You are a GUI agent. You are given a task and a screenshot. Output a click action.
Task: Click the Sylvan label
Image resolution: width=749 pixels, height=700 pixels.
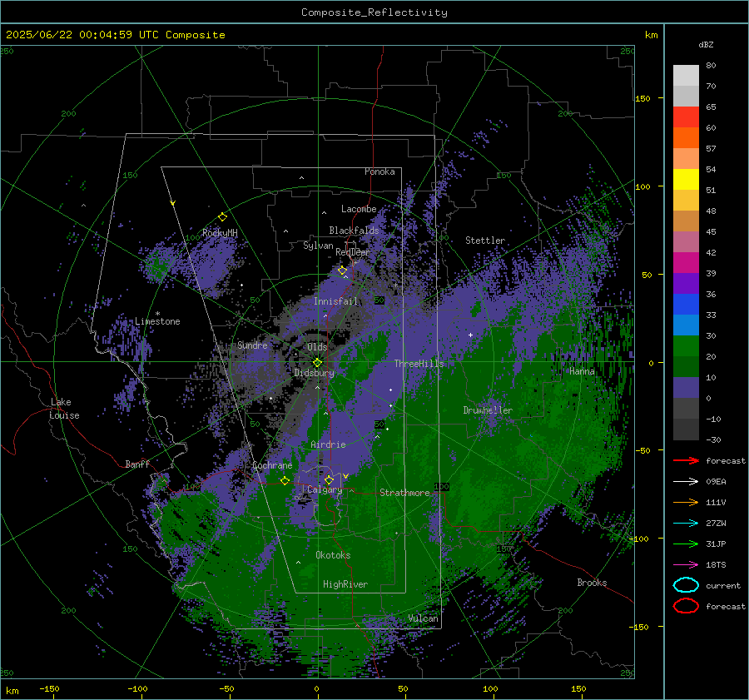pyautogui.click(x=318, y=246)
